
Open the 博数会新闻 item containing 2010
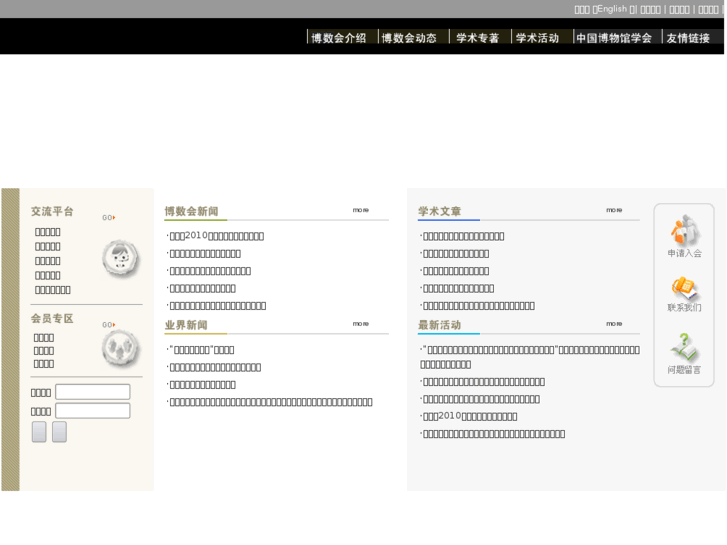click(216, 236)
